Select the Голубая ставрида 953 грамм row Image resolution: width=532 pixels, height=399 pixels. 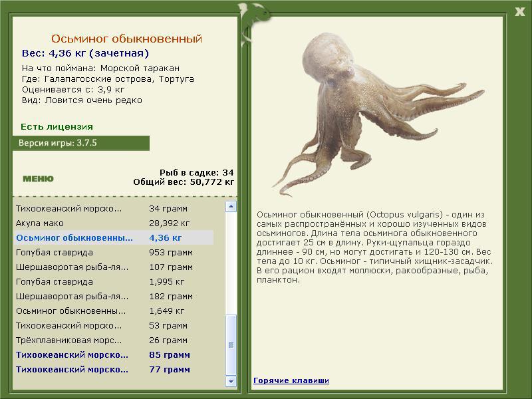(114, 253)
